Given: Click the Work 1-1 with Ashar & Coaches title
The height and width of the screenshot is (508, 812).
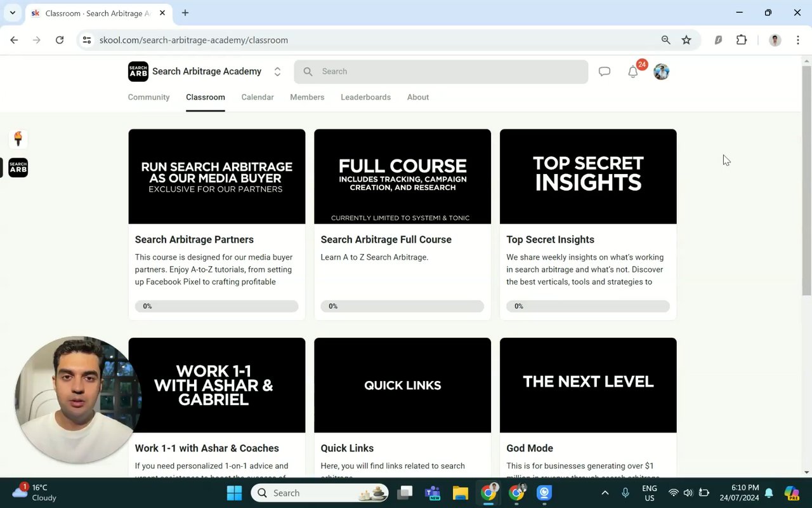Looking at the screenshot, I should pyautogui.click(x=207, y=448).
